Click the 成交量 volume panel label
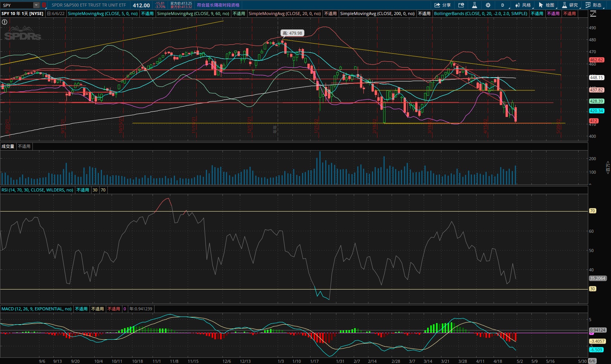611x364 pixels. click(8, 146)
